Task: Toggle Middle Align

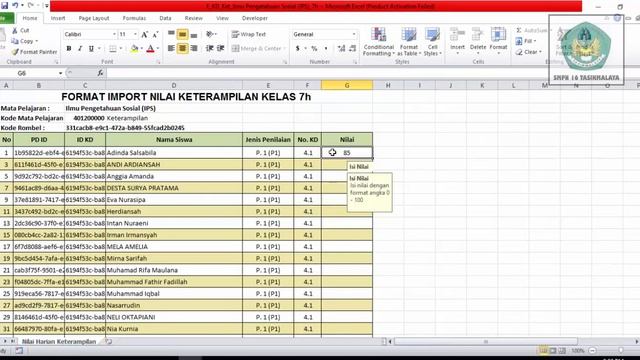Action: click(182, 34)
